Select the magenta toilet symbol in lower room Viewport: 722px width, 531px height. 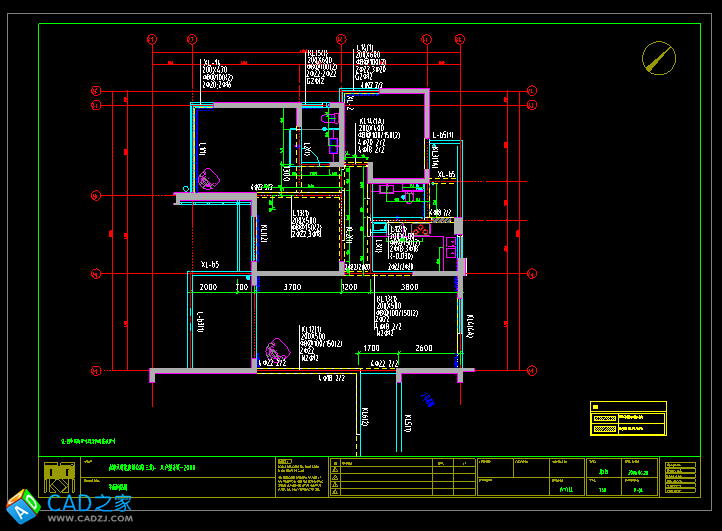pyautogui.click(x=275, y=351)
